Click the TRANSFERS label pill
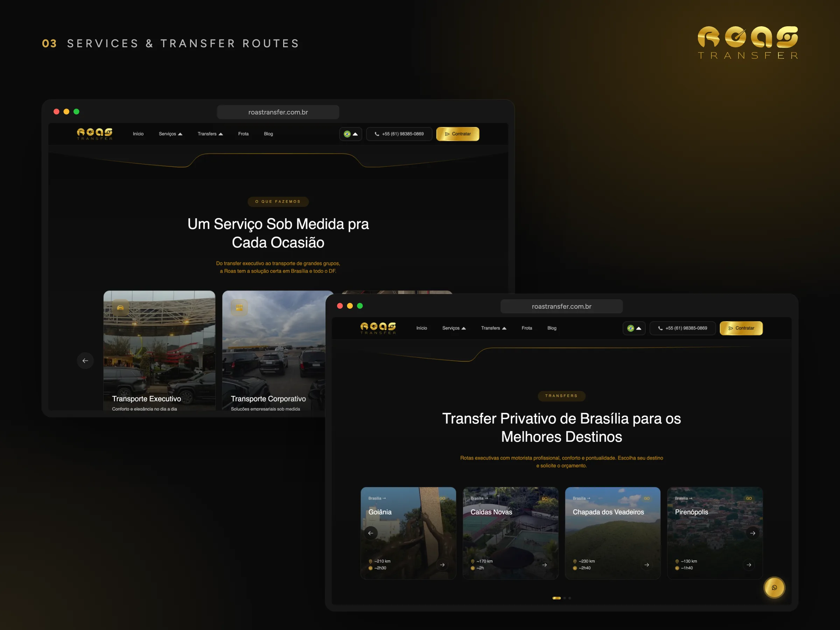Image resolution: width=840 pixels, height=630 pixels. [x=561, y=396]
